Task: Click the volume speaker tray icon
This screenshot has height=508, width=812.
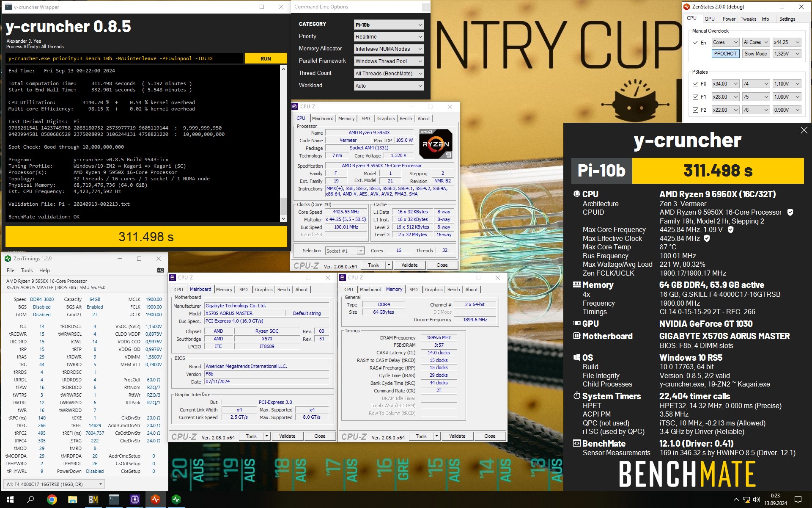Action: [757, 500]
